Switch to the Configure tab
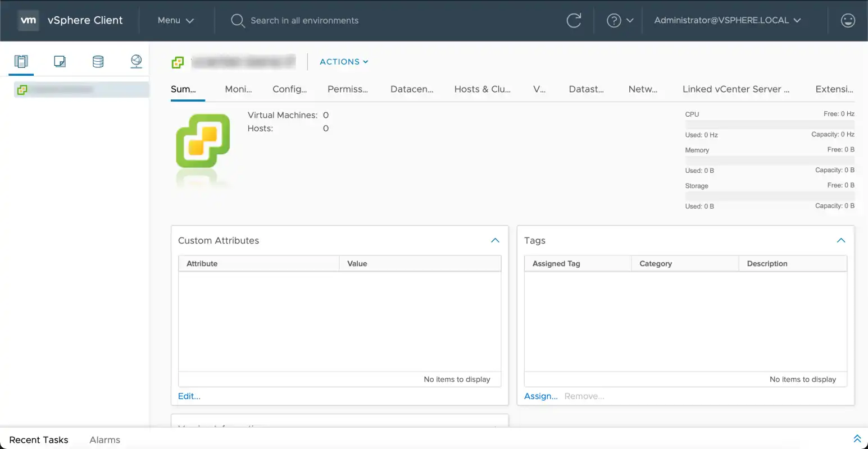868x449 pixels. click(x=289, y=89)
